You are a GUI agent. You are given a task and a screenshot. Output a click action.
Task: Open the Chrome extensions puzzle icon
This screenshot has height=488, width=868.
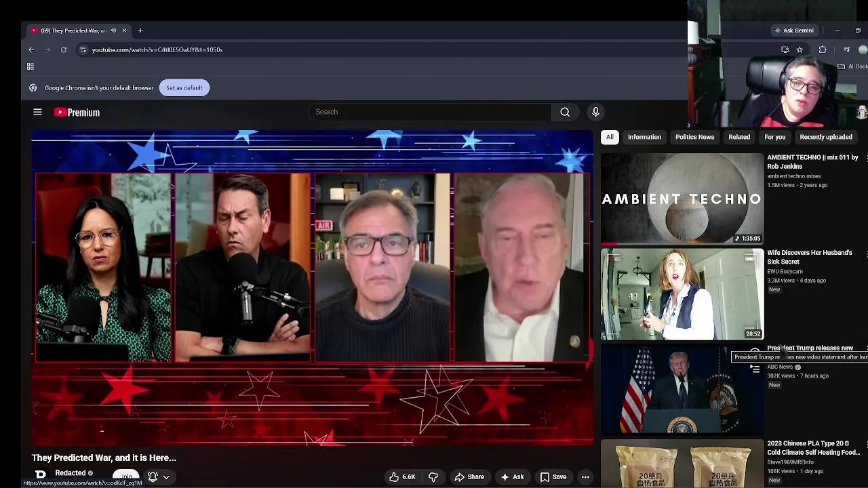click(823, 49)
